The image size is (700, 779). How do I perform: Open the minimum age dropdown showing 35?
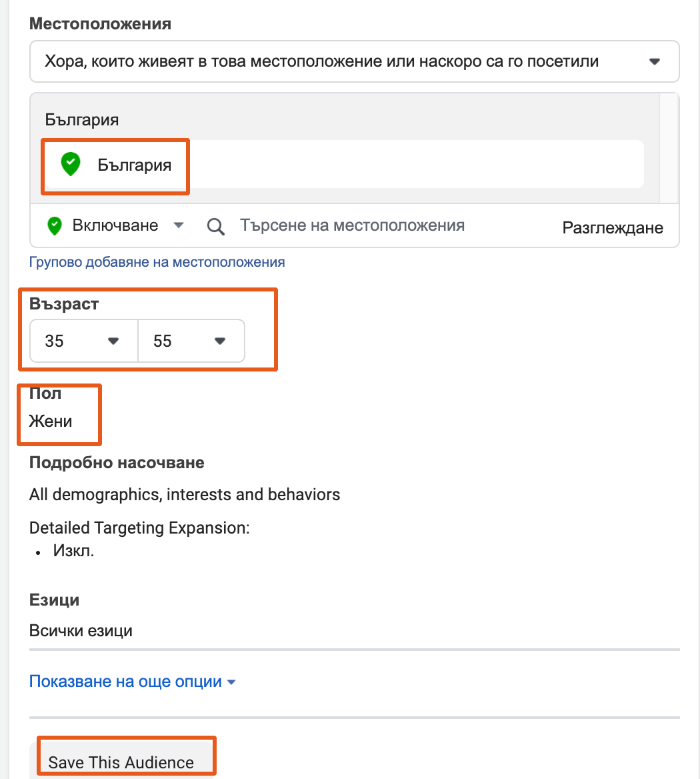point(83,341)
